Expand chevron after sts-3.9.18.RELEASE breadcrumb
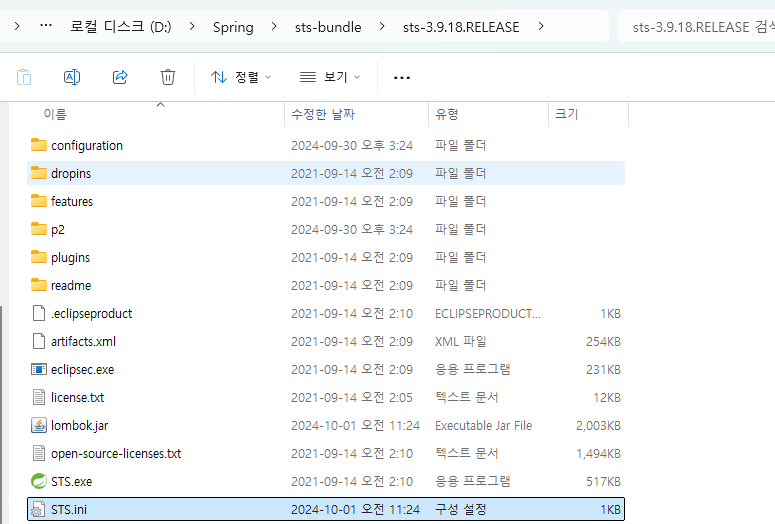Screen dimensions: 775x524 pyautogui.click(x=541, y=26)
